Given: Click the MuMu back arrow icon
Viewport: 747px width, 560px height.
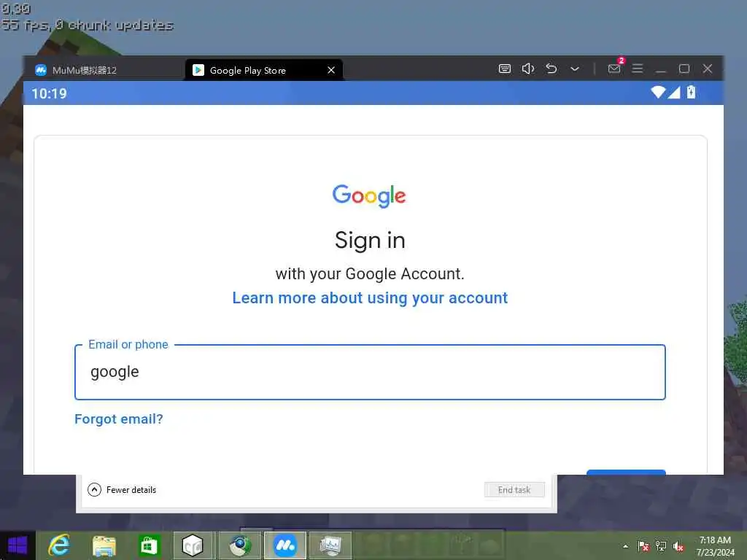Looking at the screenshot, I should pos(551,69).
